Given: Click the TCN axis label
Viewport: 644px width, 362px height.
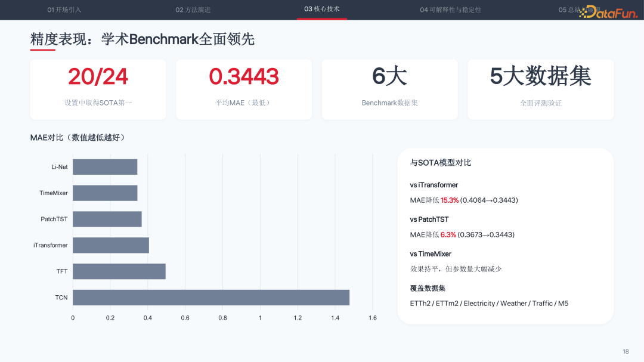Looking at the screenshot, I should (x=61, y=298).
